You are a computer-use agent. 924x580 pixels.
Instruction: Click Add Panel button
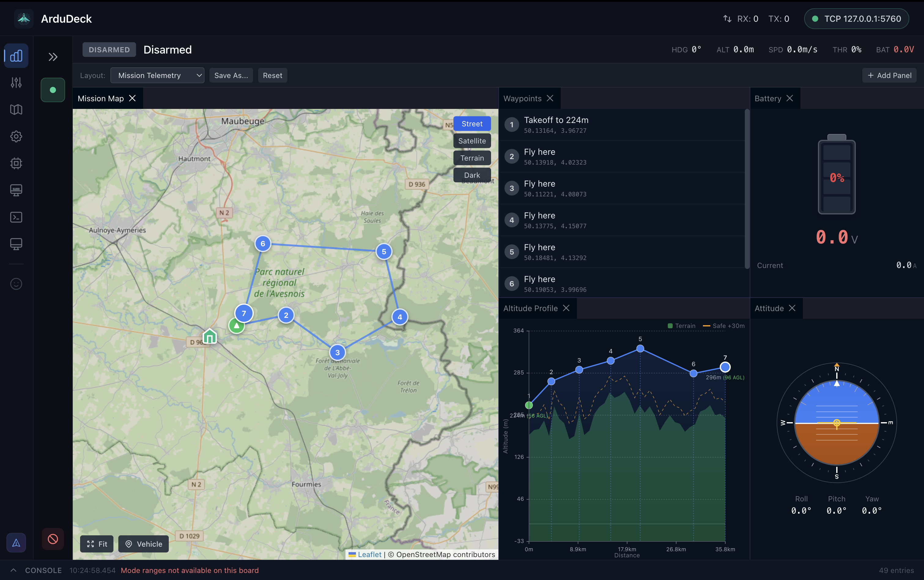point(889,76)
